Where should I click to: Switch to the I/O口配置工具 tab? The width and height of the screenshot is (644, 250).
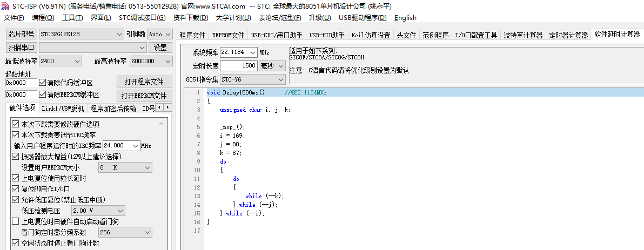(x=477, y=35)
